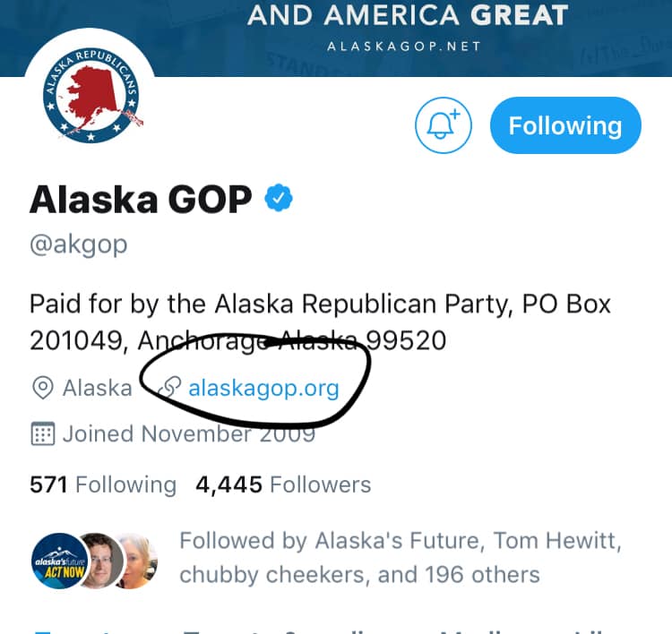This screenshot has width=672, height=634.
Task: Open the 'Followed by' mutual followers text
Action: (x=401, y=557)
